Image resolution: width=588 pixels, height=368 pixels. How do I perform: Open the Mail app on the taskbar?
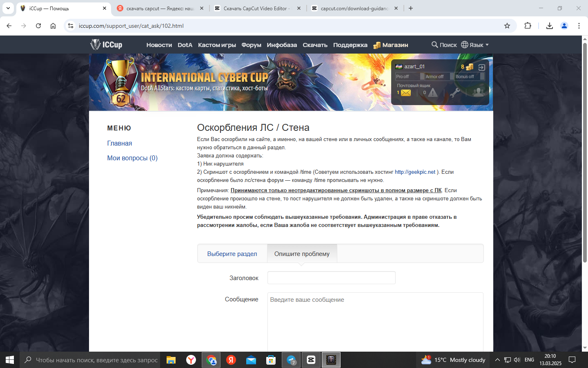pyautogui.click(x=251, y=360)
